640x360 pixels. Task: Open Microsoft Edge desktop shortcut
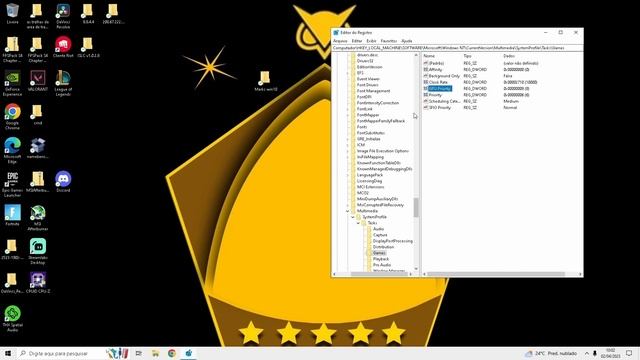point(12,151)
